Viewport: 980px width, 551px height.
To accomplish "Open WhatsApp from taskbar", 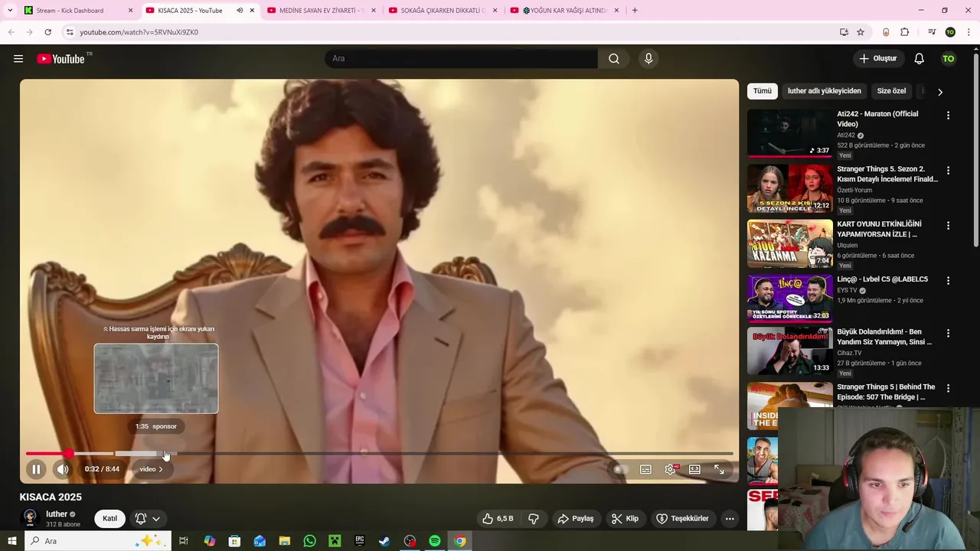I will 309,541.
